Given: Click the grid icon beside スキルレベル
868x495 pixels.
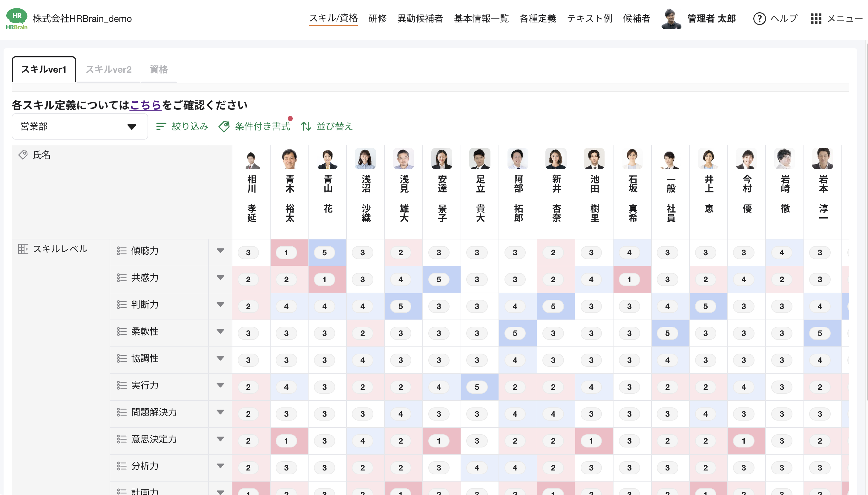Looking at the screenshot, I should tap(23, 248).
